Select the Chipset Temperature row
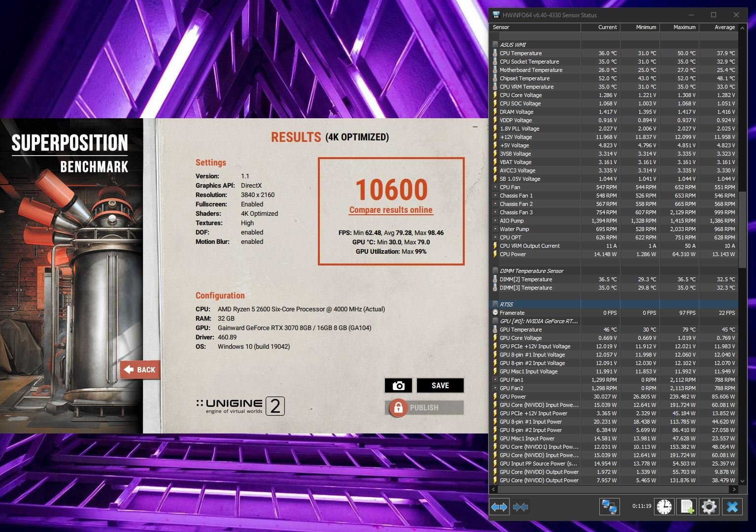Screen dimensions: 756x532 coord(614,78)
